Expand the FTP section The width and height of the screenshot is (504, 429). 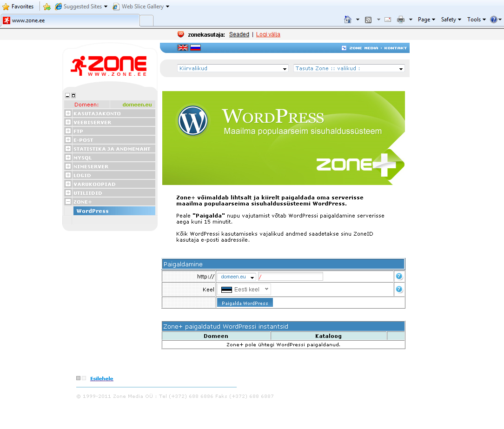68,131
